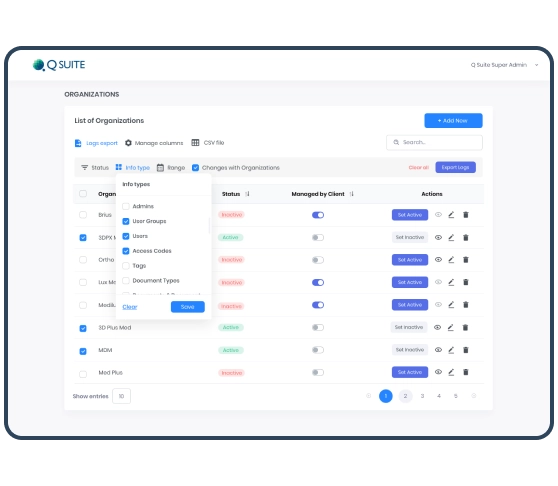Toggle Managed by Client for Brius
This screenshot has height=486, width=558.
click(x=318, y=215)
